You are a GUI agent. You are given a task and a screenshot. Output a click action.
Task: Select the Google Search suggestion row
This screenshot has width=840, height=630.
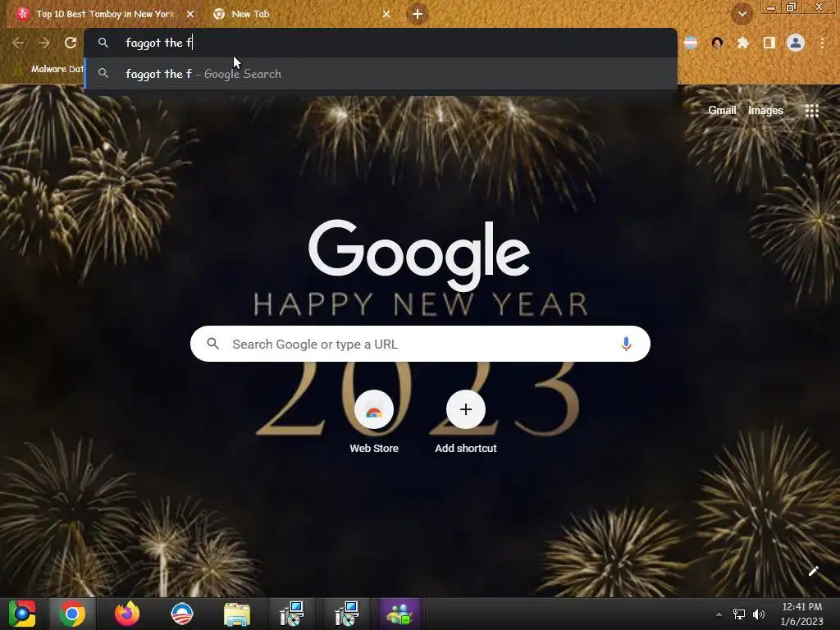click(381, 74)
